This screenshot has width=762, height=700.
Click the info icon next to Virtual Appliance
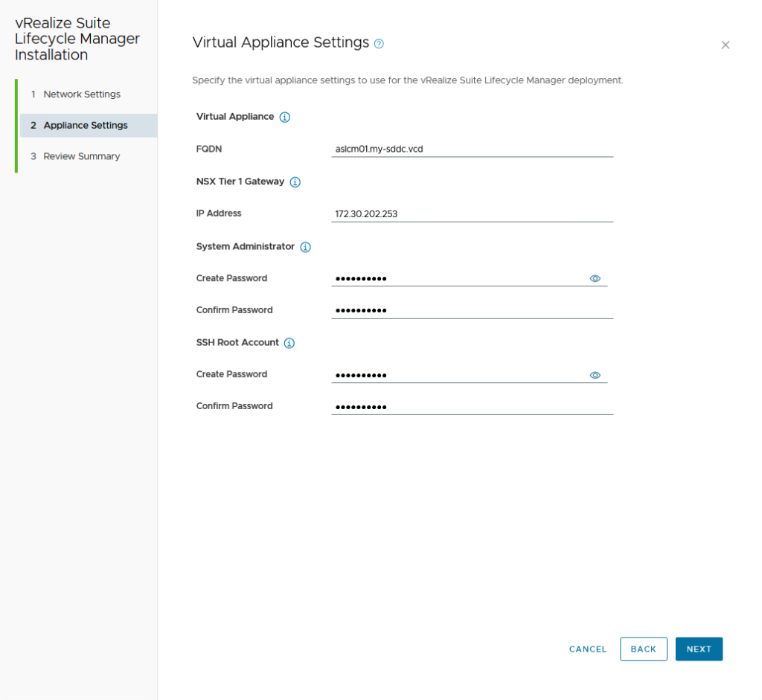point(284,118)
